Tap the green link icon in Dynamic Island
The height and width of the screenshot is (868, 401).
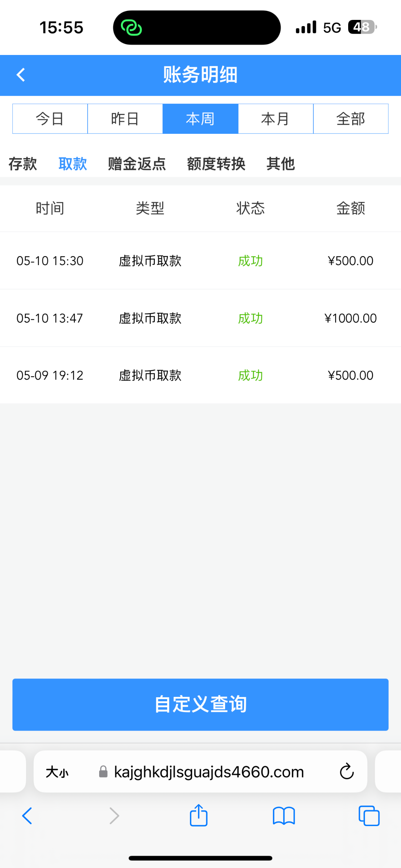pyautogui.click(x=131, y=27)
